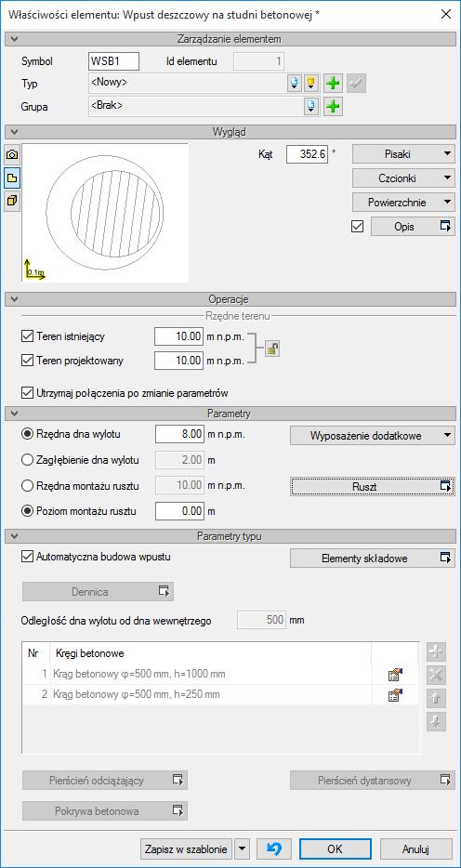
Task: Click the Kąt angle field 352.6
Action: (307, 154)
